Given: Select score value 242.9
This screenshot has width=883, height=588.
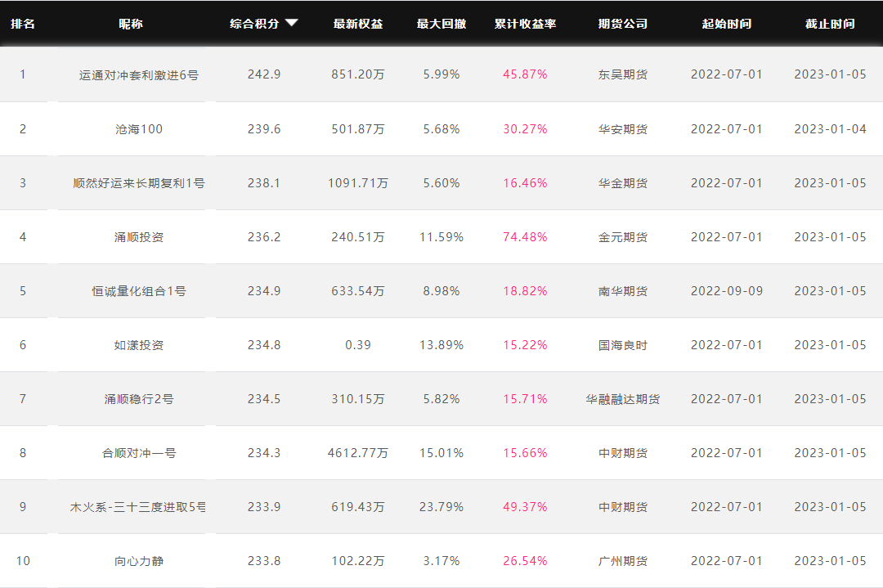Looking at the screenshot, I should (264, 74).
